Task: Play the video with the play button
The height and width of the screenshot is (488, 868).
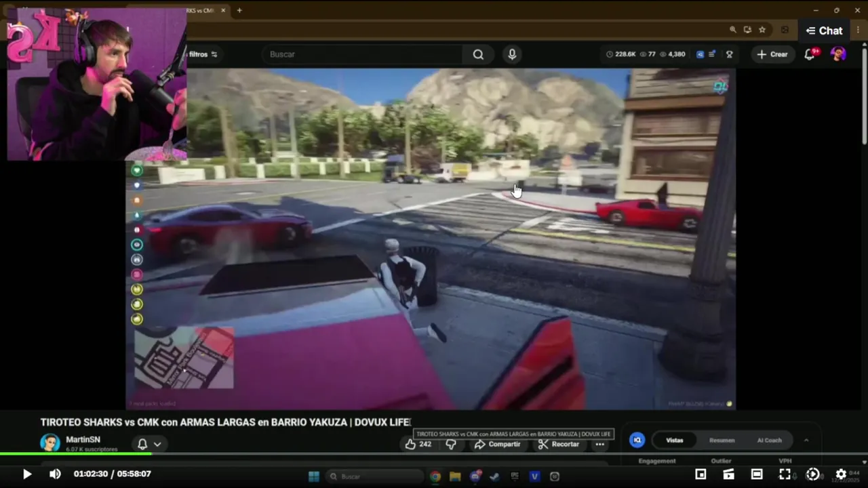Action: pos(27,474)
